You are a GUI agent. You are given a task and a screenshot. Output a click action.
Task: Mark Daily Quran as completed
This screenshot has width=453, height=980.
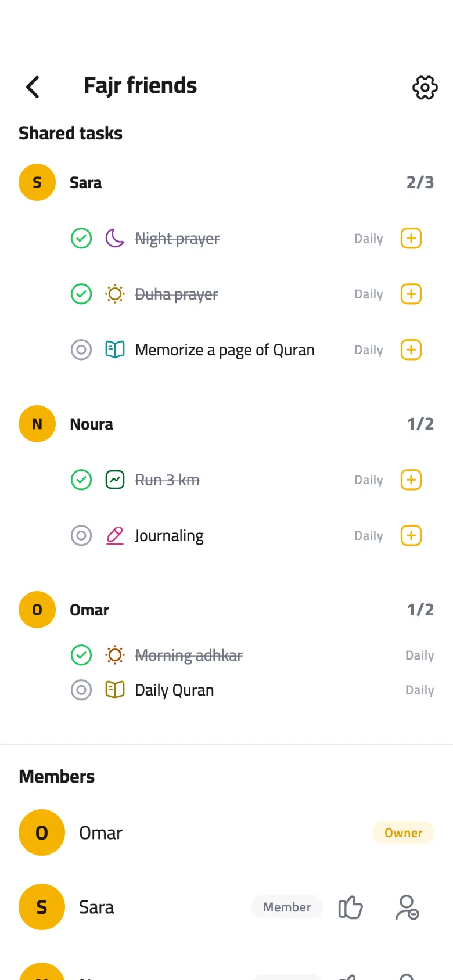pyautogui.click(x=81, y=690)
